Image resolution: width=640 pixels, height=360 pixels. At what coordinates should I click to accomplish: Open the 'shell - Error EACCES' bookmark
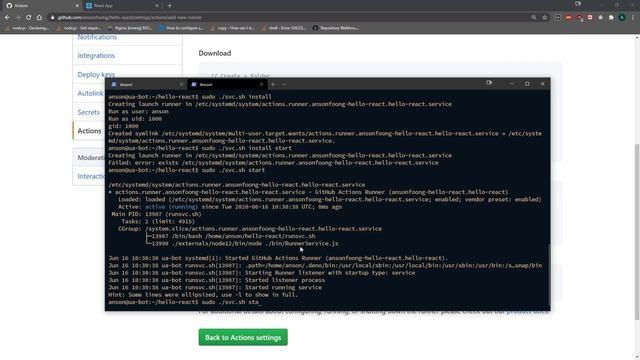(284, 28)
